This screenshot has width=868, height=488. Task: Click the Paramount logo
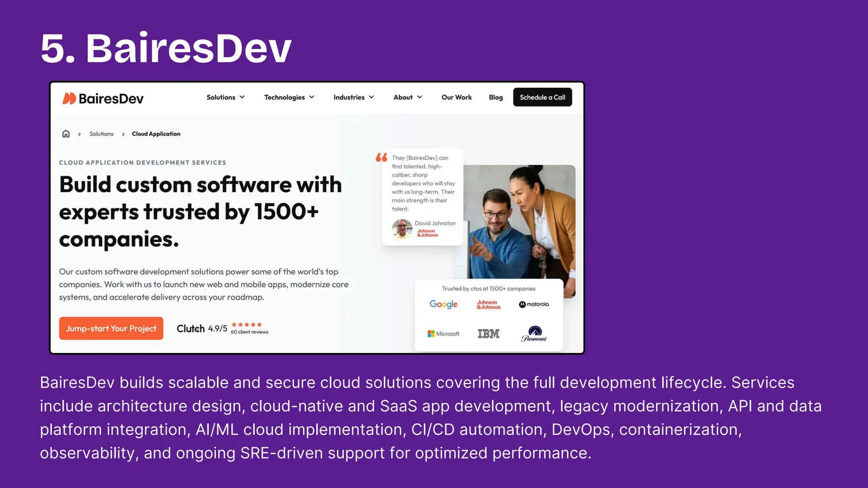[x=534, y=334]
